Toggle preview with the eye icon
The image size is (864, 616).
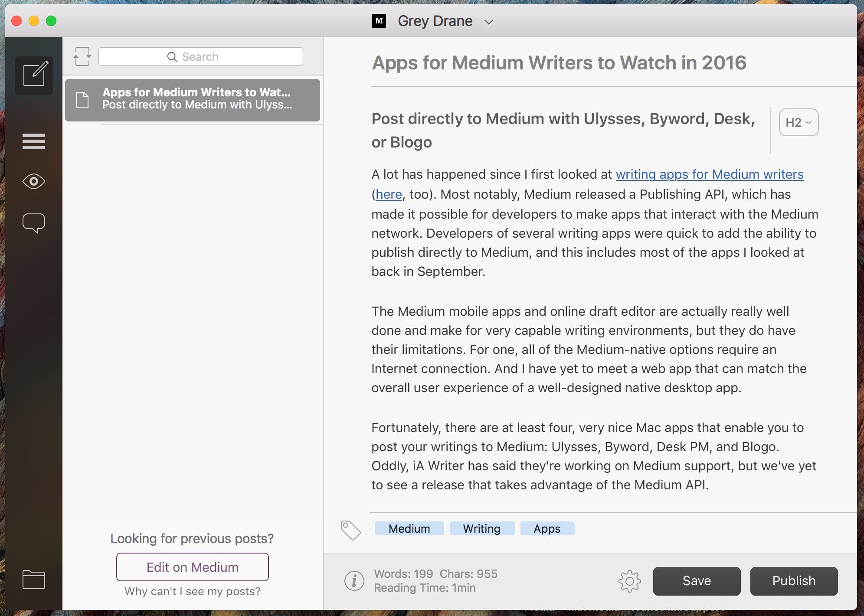34,181
